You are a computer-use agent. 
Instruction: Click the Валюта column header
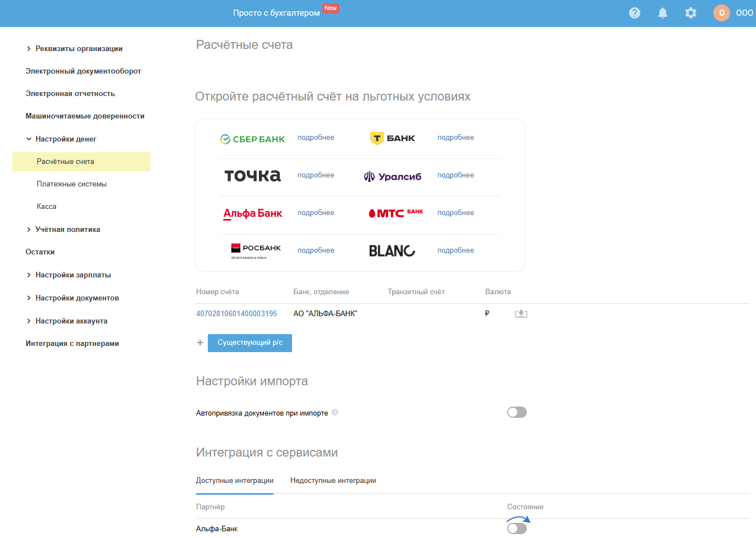(x=498, y=292)
